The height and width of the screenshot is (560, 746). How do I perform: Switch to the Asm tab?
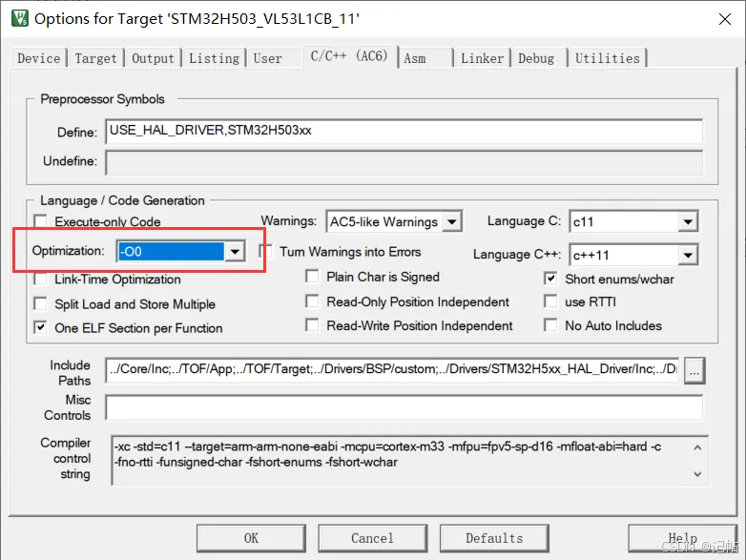click(415, 58)
